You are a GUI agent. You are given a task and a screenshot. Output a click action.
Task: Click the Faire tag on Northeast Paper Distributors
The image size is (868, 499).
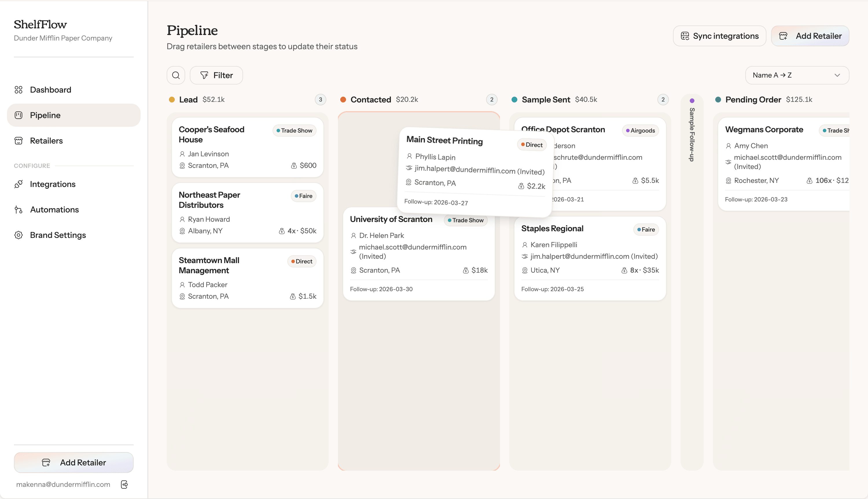tap(304, 196)
